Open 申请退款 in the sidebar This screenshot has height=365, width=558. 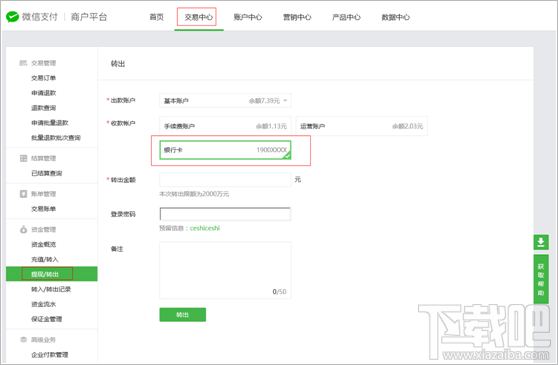[43, 93]
